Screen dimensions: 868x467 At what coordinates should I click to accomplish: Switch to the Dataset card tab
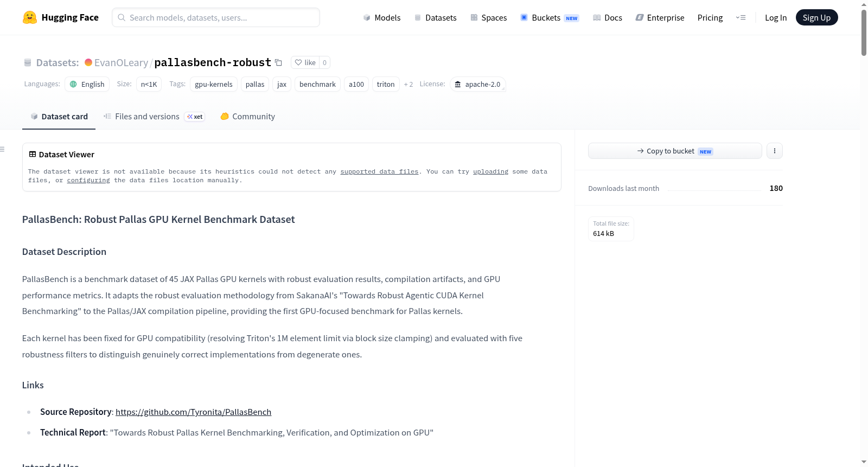(x=59, y=116)
